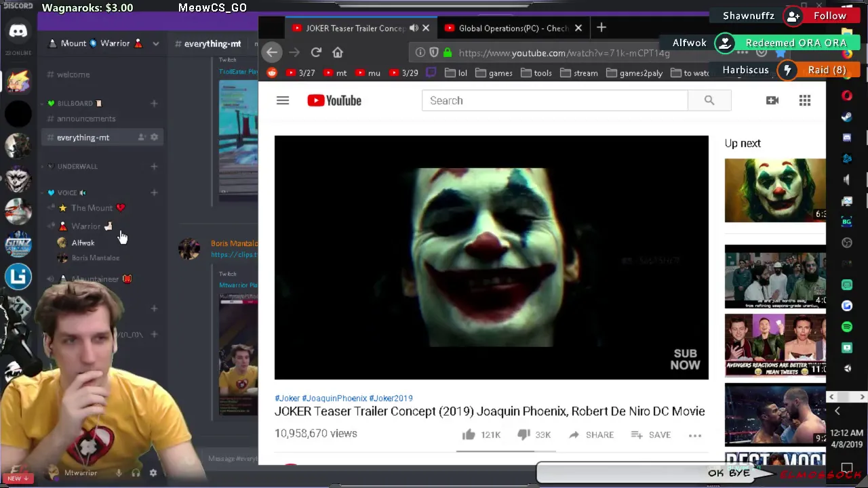
Task: Collapse the system tray overflow chevron
Action: pos(837,411)
